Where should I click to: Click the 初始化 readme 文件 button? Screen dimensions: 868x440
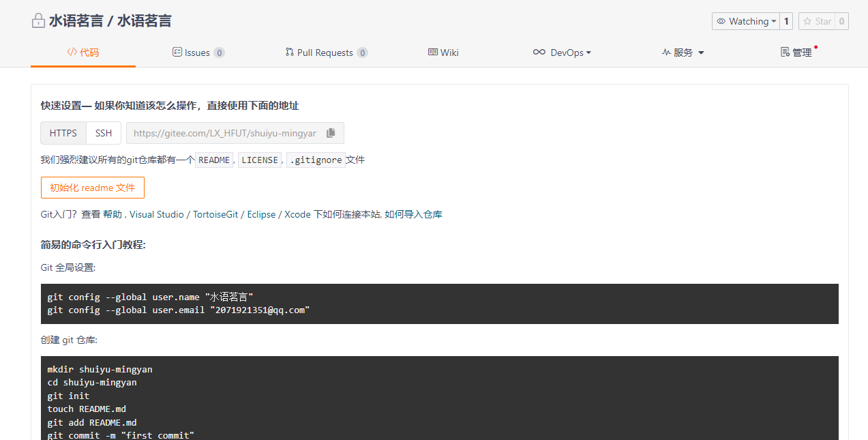pos(93,188)
